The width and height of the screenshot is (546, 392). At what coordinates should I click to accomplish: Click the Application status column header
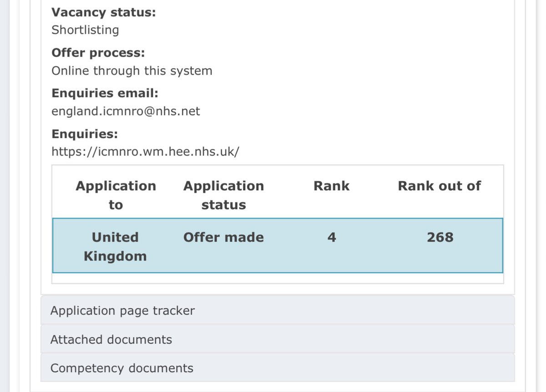pos(223,195)
